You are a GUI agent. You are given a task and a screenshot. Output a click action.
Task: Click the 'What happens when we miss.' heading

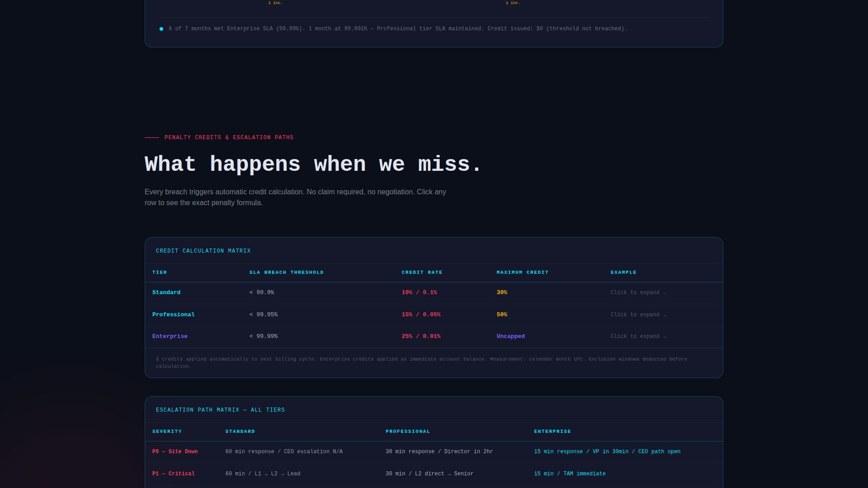click(313, 164)
